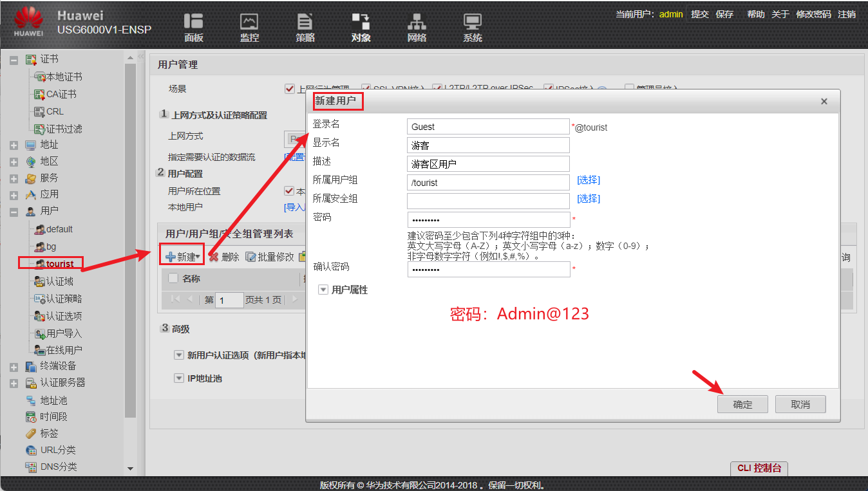Click the Huawei logo
Screen dimensions: 868x491
click(x=28, y=22)
